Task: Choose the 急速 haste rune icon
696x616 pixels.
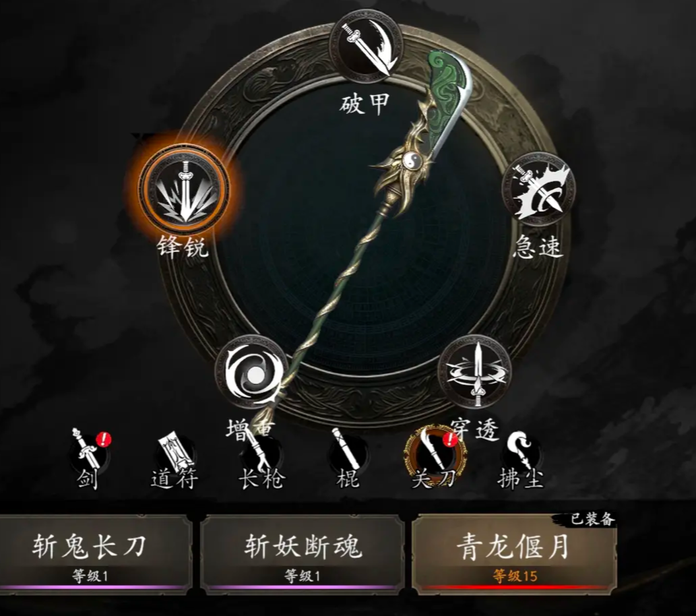Action: [x=538, y=189]
